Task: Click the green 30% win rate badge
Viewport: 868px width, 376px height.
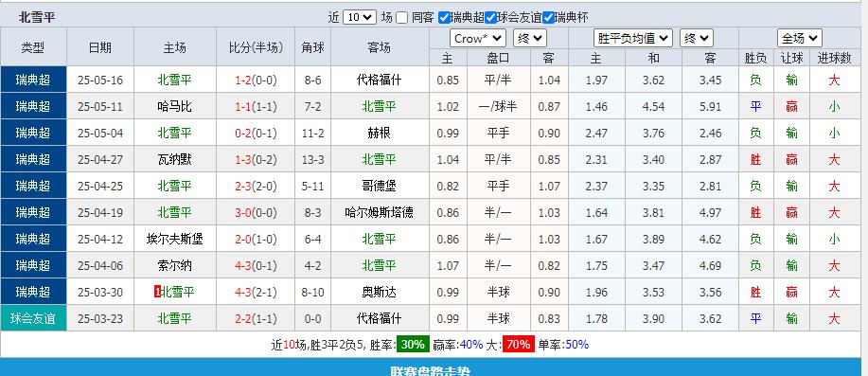Action: coord(413,345)
